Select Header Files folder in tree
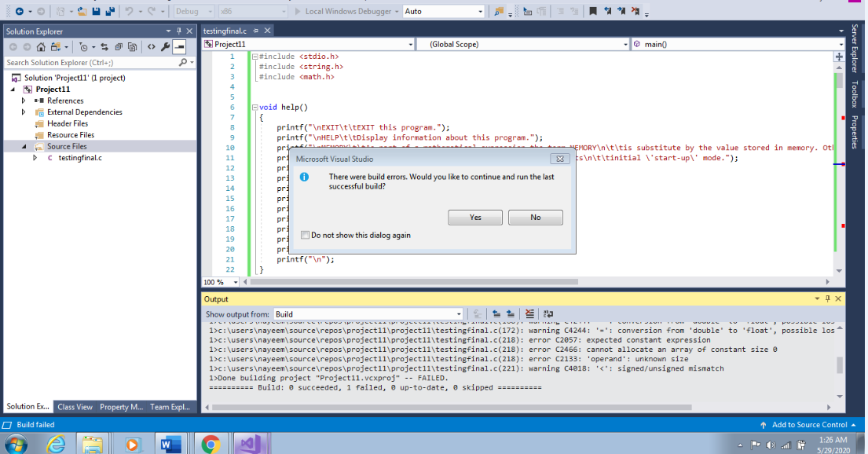The image size is (868, 454). point(67,123)
